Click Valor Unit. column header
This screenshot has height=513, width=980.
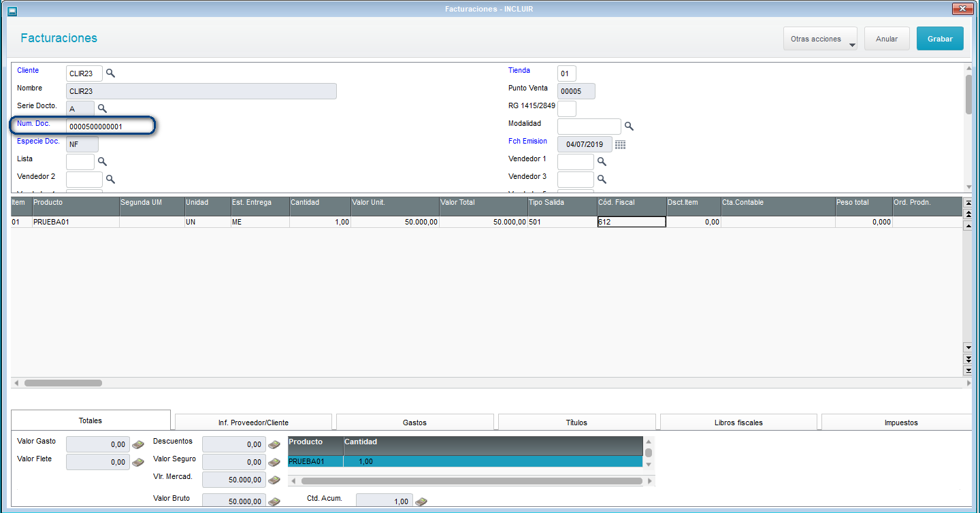(395, 207)
